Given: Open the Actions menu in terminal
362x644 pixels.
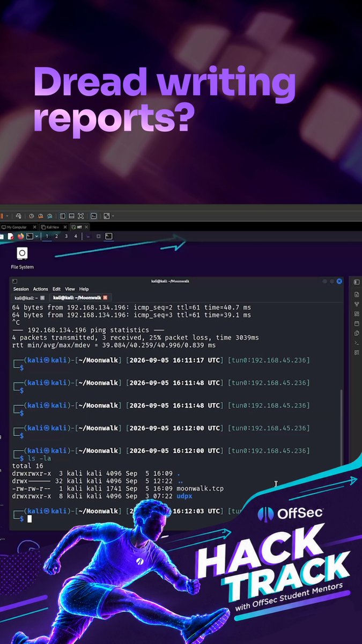Looking at the screenshot, I should [x=41, y=289].
